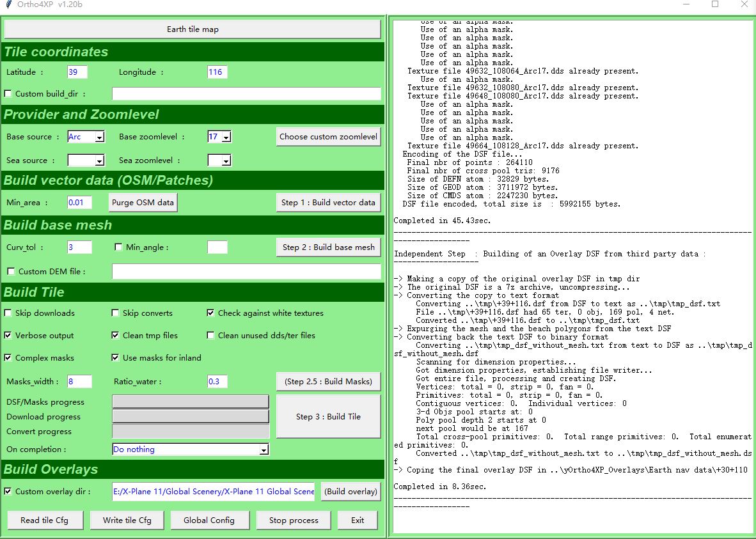Enable the Custom DEM file checkbox
Viewport: 756px width, 539px height.
tap(11, 272)
